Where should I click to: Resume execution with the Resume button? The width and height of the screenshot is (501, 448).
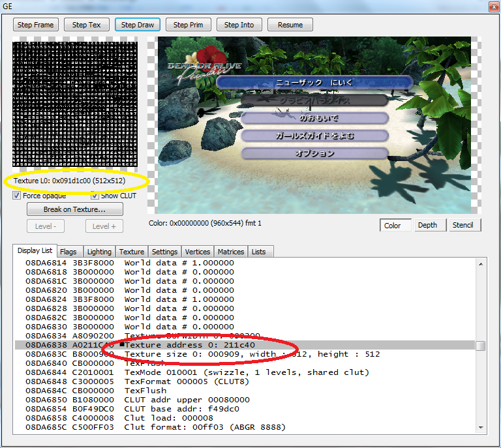pos(290,25)
